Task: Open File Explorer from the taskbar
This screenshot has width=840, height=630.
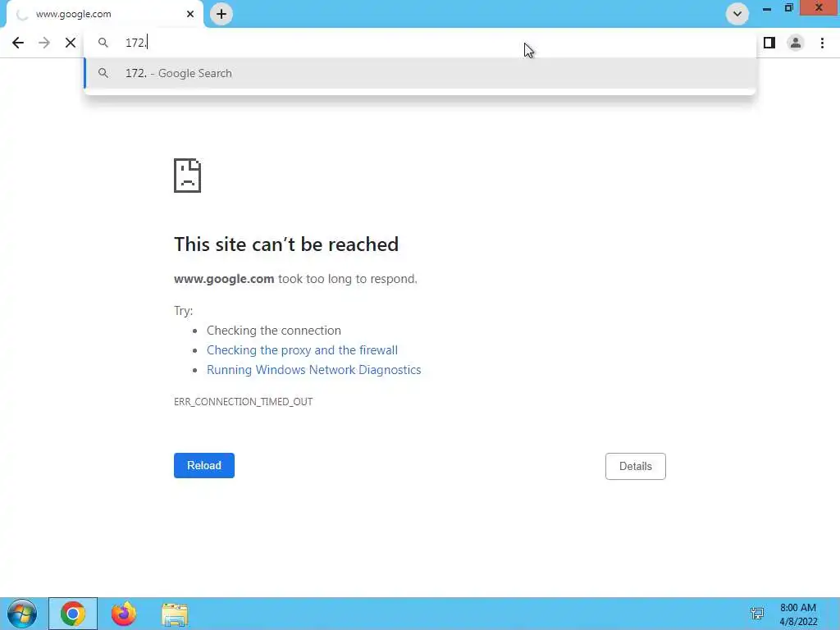Action: coord(175,614)
